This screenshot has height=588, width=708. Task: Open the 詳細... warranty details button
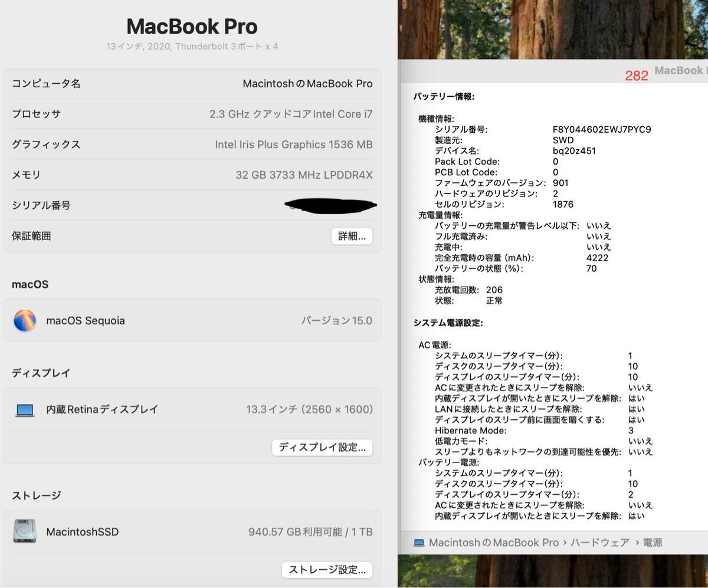coord(352,236)
